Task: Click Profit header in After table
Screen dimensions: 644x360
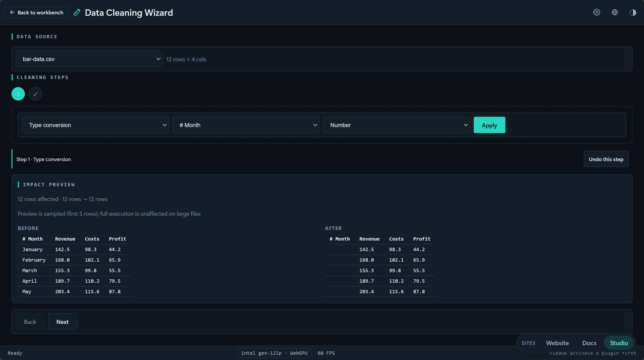Action: point(422,239)
